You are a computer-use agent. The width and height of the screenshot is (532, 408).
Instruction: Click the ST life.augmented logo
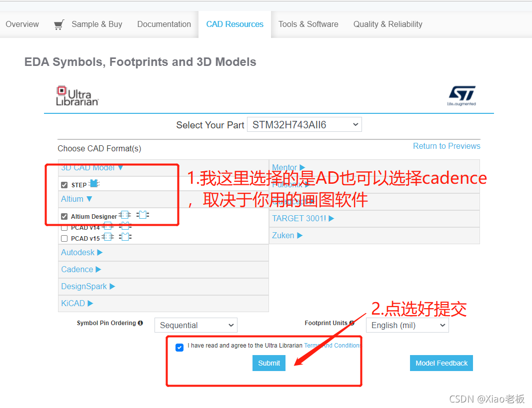pos(461,96)
